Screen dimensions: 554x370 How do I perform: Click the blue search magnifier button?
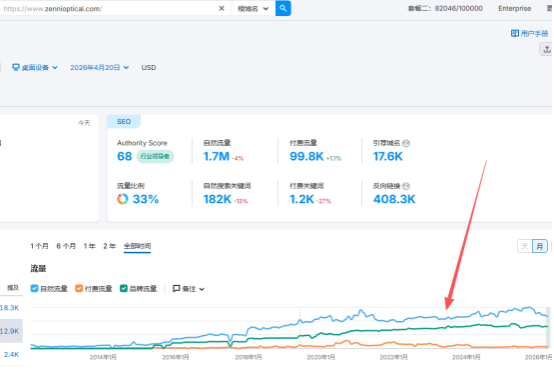[283, 8]
